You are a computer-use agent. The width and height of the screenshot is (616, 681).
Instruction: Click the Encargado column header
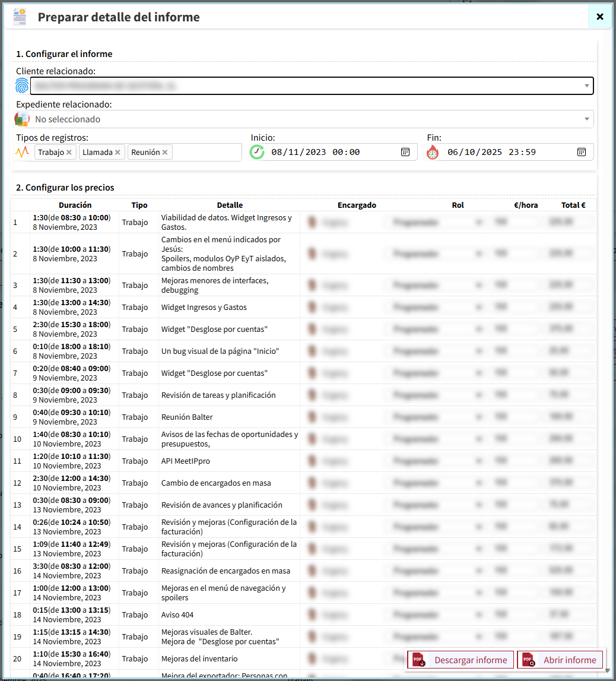coord(357,205)
